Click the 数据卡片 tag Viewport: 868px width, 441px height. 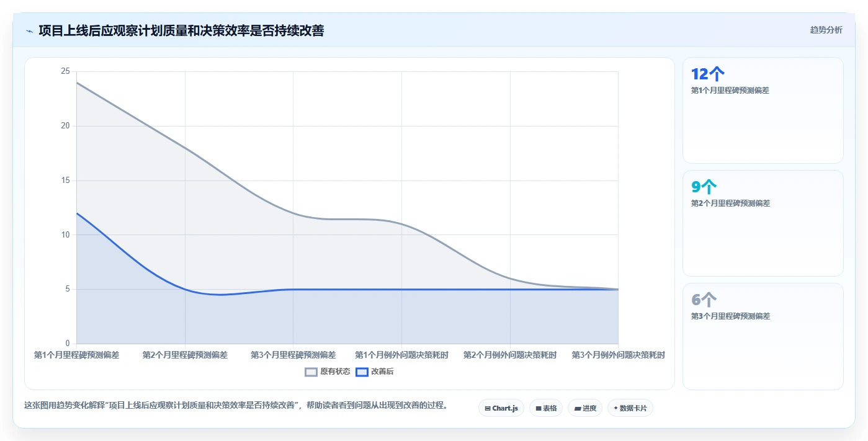click(x=630, y=408)
